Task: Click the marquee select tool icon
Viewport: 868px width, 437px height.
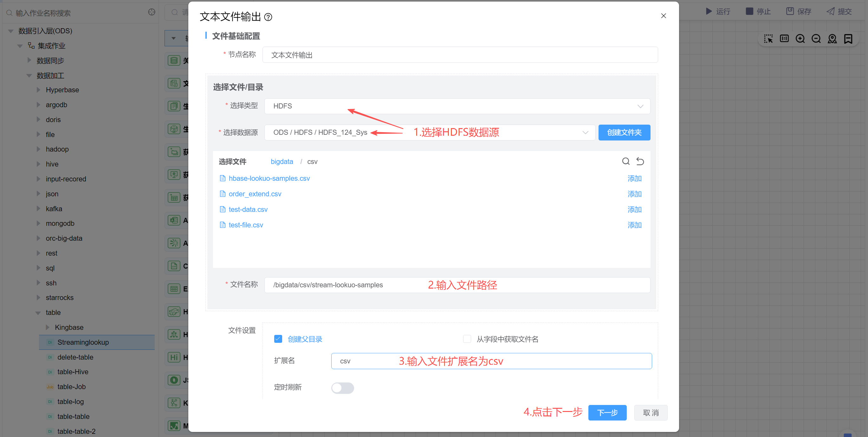Action: (768, 39)
